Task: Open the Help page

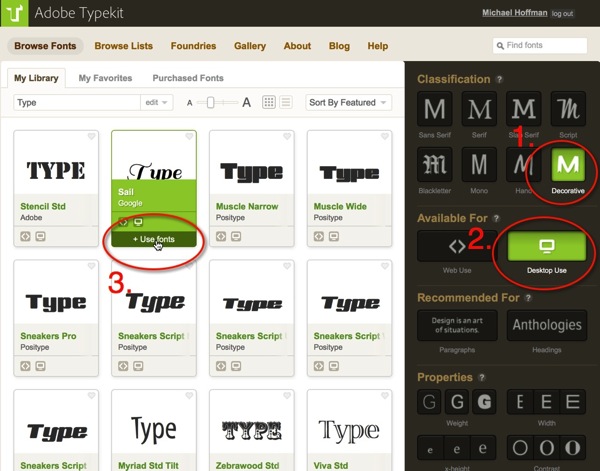Action: tap(378, 46)
